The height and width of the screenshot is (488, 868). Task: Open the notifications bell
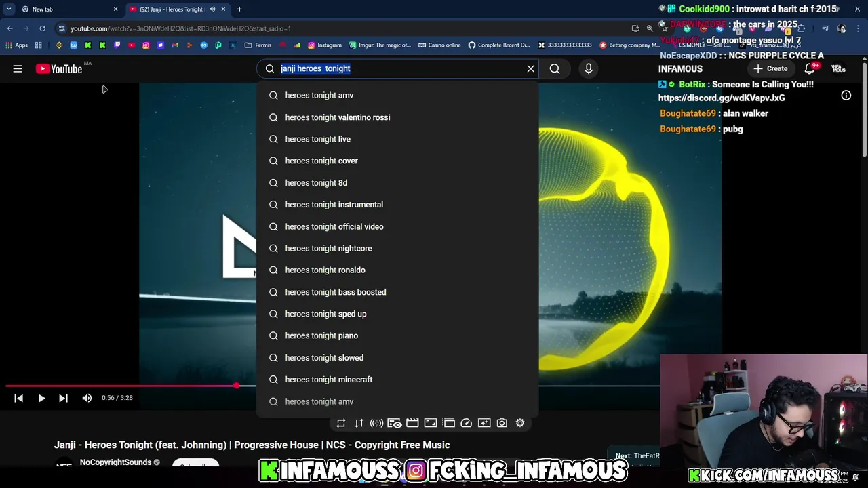coord(810,68)
